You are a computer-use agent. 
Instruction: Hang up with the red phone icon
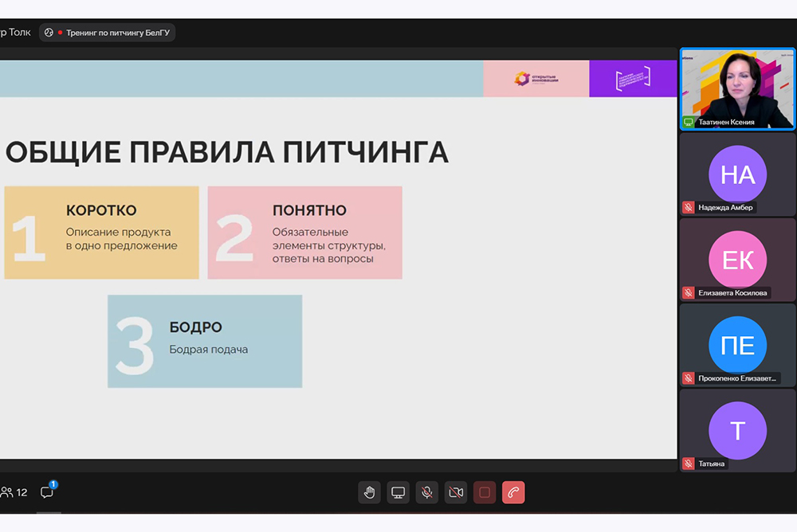click(513, 492)
